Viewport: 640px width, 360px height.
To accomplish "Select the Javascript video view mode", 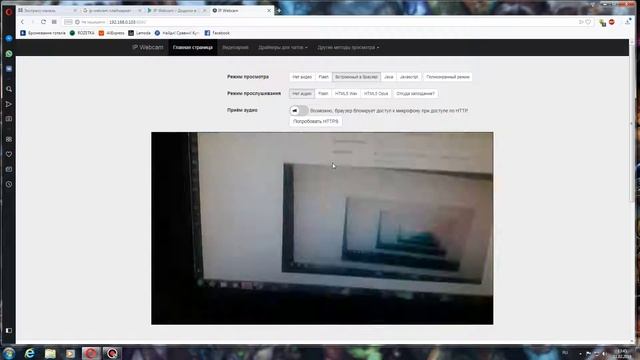I will 409,77.
